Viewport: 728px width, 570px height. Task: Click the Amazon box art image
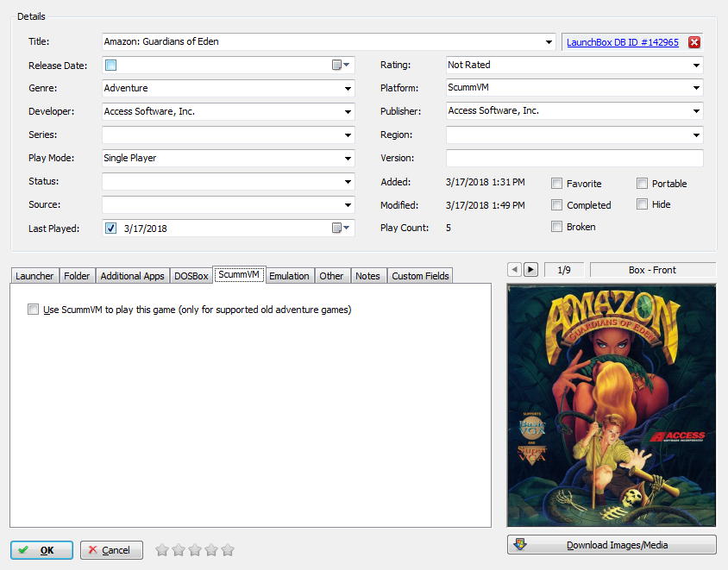[612, 405]
